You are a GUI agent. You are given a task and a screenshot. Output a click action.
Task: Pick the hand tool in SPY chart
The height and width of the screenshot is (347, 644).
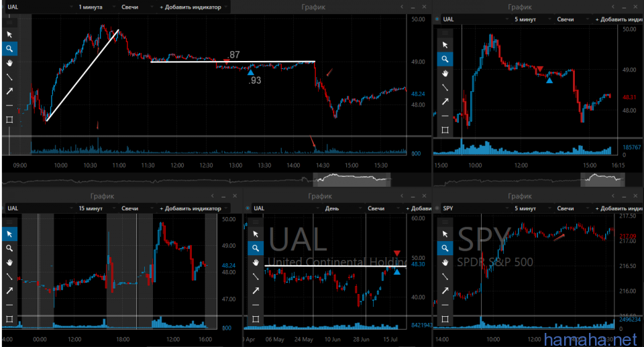pyautogui.click(x=445, y=263)
